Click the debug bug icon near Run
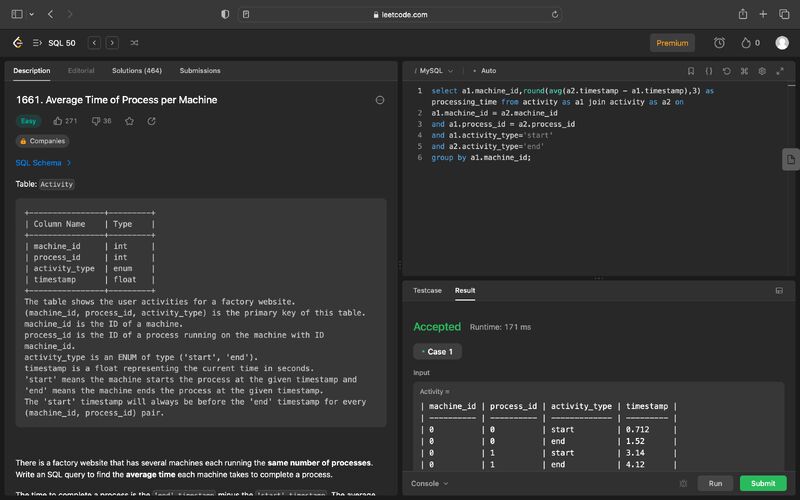 [683, 483]
